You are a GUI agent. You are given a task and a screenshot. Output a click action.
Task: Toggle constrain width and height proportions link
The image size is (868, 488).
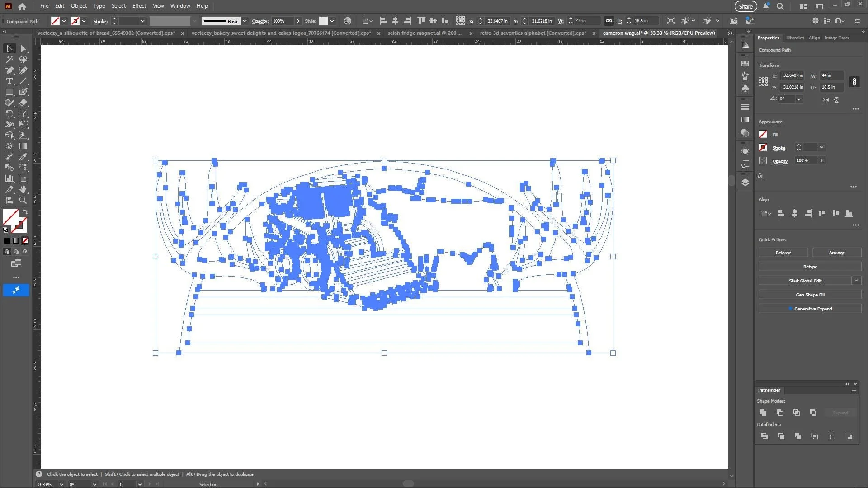pyautogui.click(x=854, y=82)
